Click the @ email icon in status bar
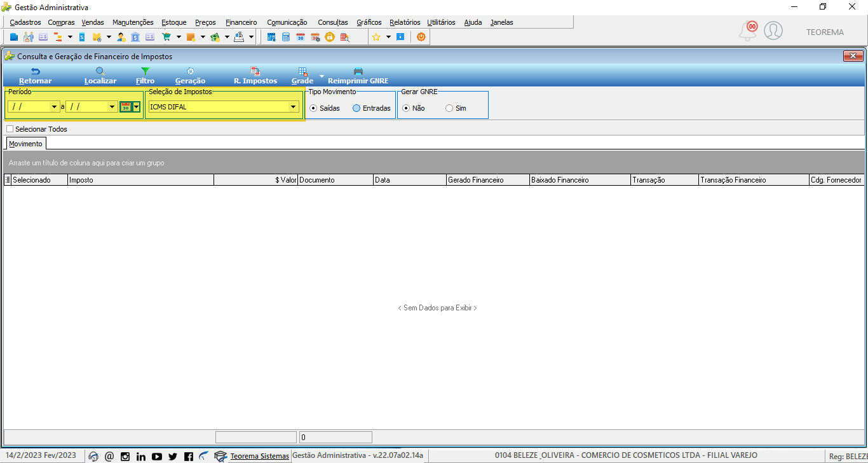The image size is (868, 463). (x=109, y=456)
